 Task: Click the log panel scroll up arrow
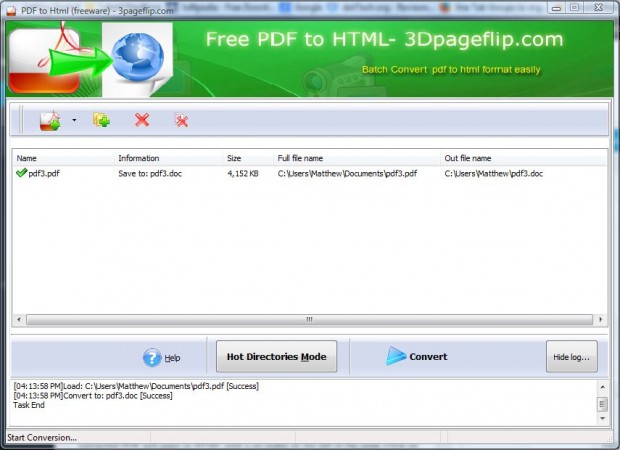[x=602, y=386]
